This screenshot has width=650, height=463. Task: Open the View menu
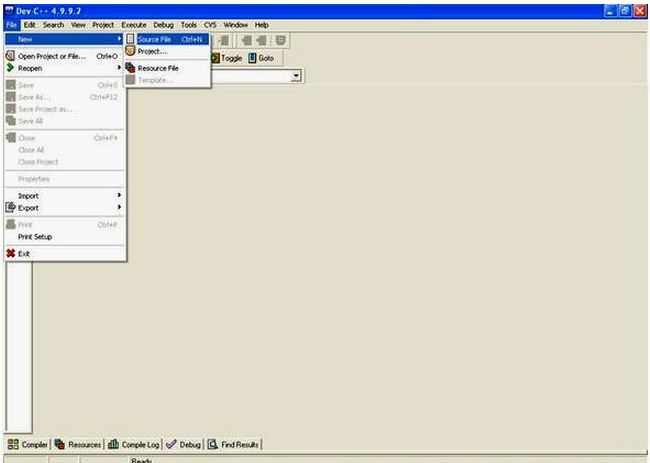[78, 25]
